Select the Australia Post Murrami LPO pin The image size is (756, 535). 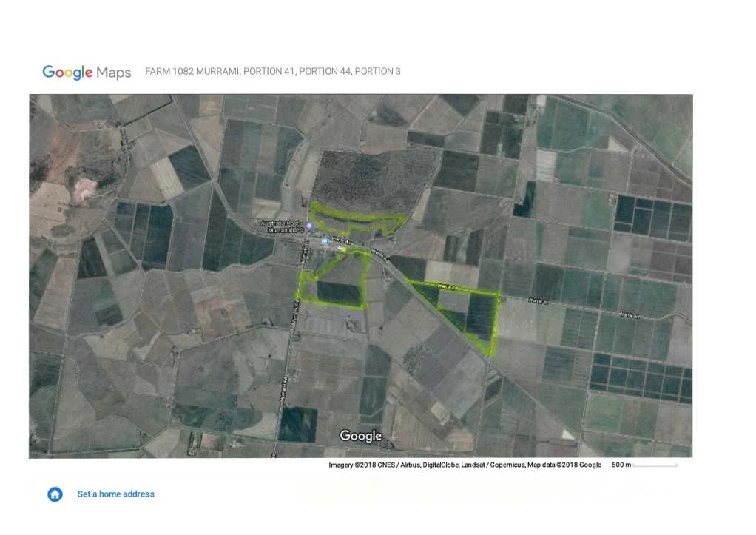309,225
